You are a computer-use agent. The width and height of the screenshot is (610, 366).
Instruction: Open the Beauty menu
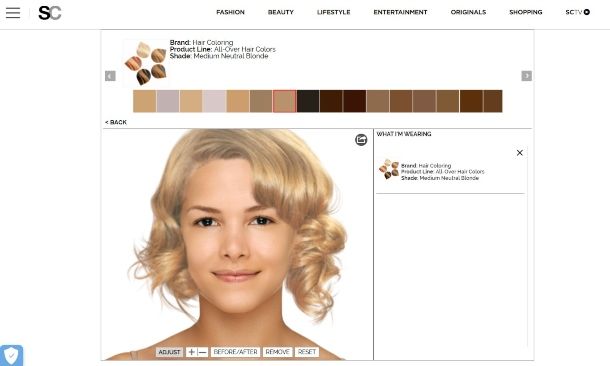tap(280, 12)
